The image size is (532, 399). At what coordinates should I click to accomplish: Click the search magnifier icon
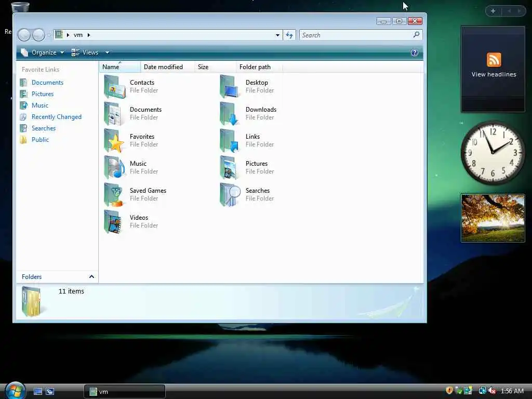(x=416, y=35)
